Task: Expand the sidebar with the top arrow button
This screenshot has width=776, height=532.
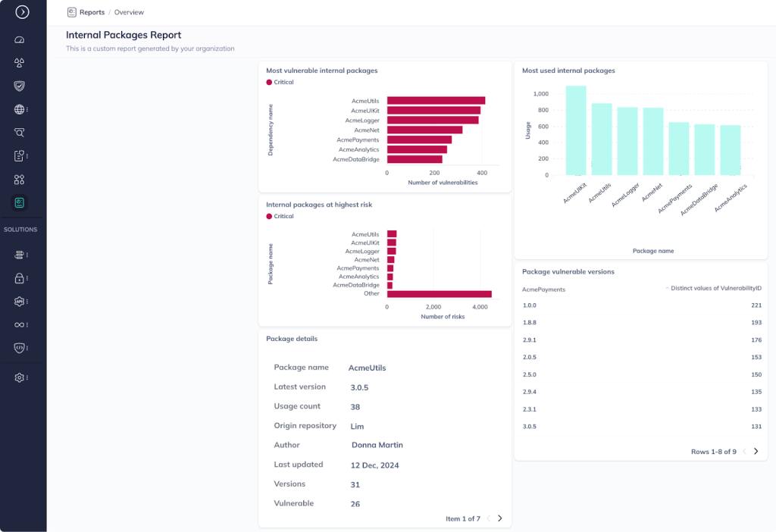Action: [x=22, y=12]
